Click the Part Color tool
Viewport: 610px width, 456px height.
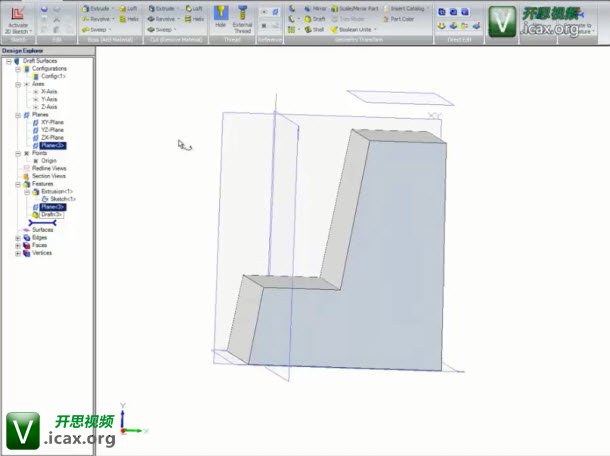pyautogui.click(x=399, y=19)
